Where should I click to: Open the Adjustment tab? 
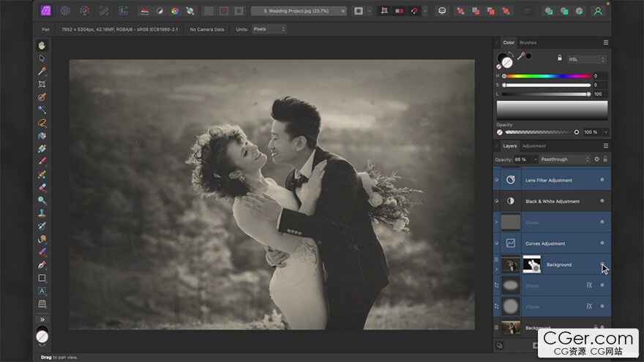point(533,146)
